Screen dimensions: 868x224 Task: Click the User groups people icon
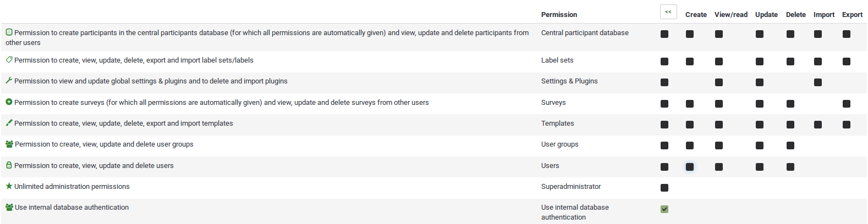pyautogui.click(x=9, y=144)
